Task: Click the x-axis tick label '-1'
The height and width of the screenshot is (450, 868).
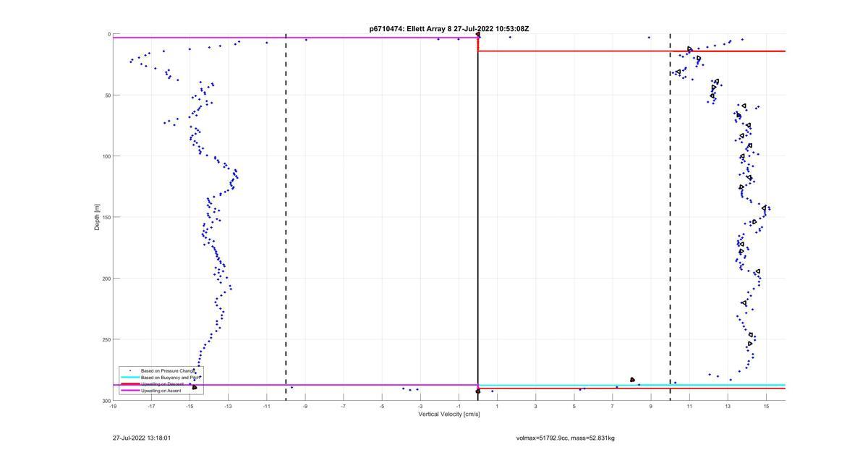Action: [459, 406]
